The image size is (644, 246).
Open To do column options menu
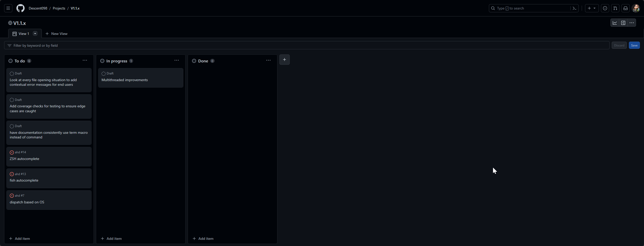[x=85, y=60]
